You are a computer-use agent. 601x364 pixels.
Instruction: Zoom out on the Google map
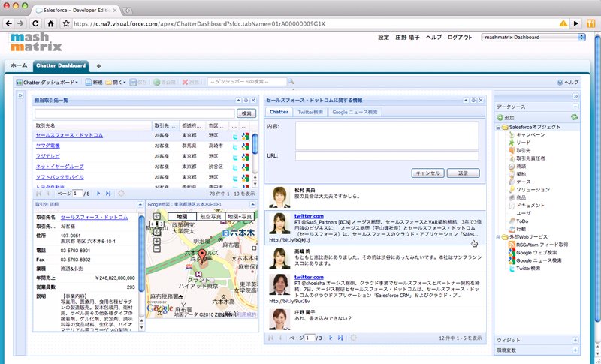click(x=156, y=249)
